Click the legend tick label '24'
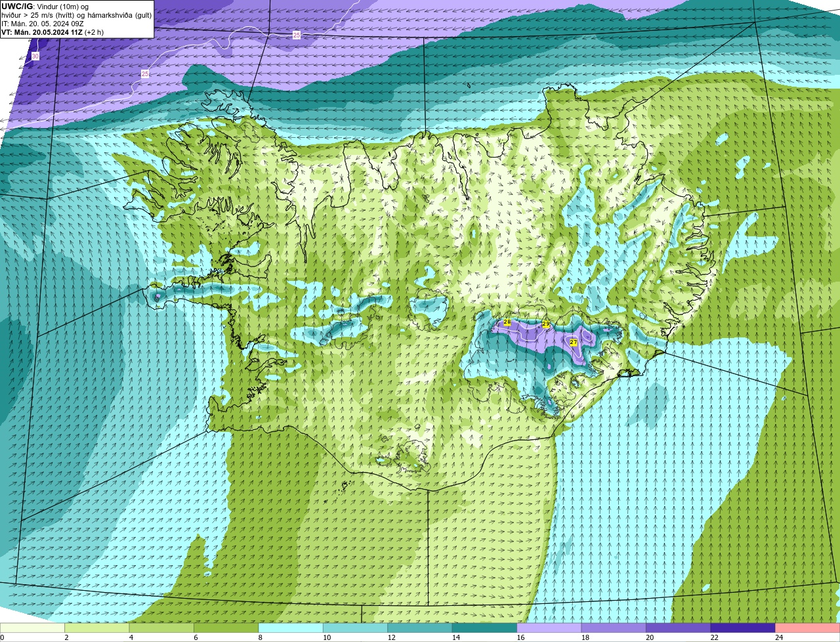 coord(779,637)
